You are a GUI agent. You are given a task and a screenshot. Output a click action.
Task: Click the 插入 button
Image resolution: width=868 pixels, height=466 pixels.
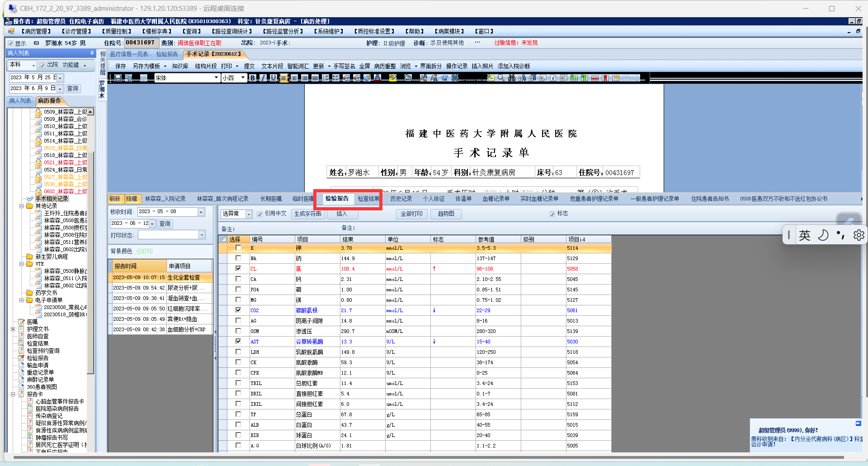tap(342, 214)
